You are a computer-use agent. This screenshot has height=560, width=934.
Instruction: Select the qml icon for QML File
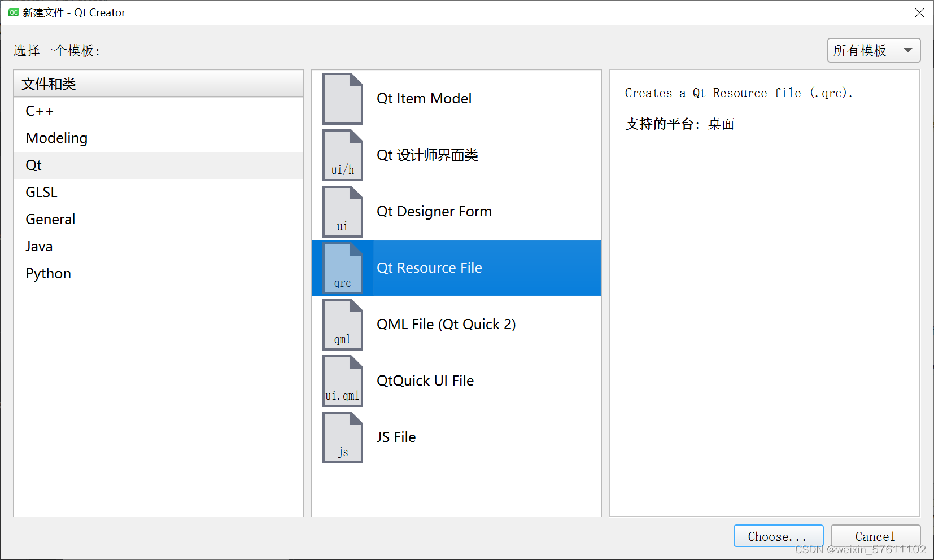pos(342,325)
